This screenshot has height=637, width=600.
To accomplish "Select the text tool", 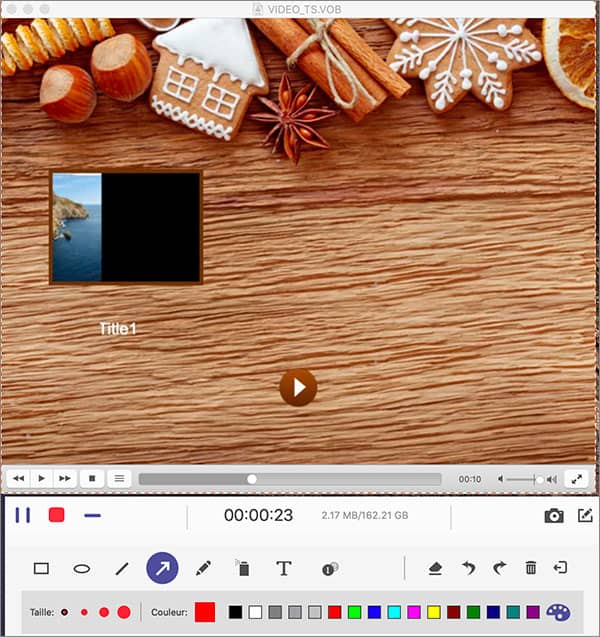I will (x=284, y=568).
